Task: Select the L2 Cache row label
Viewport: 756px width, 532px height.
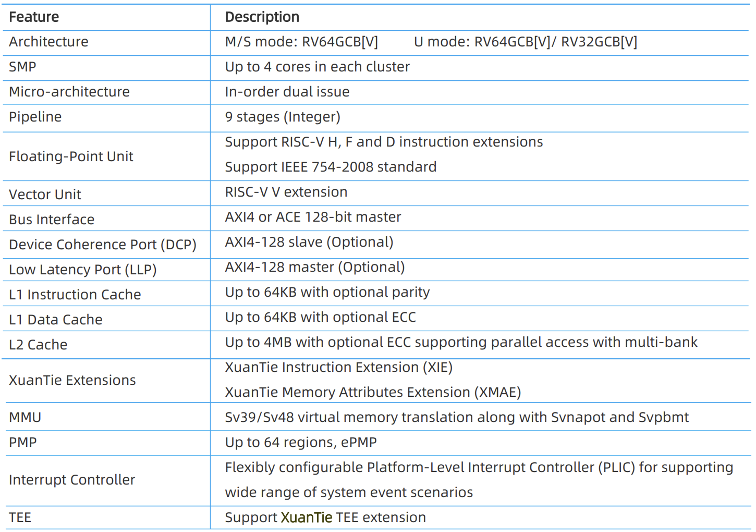Action: click(x=38, y=345)
